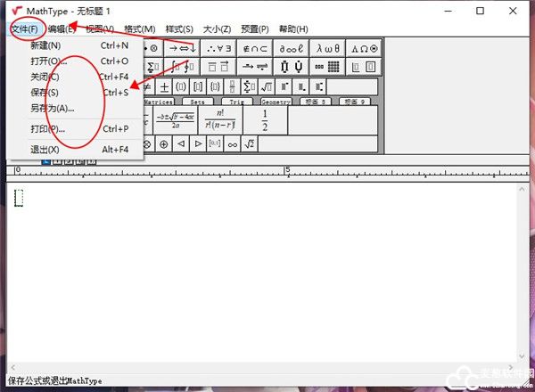Open the 格式(M) menu
This screenshot has width=535, height=392.
coord(139,29)
